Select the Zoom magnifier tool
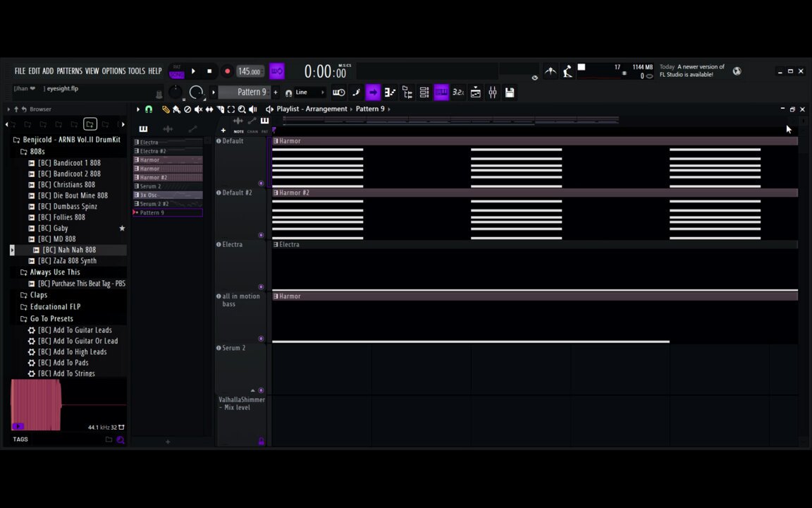The height and width of the screenshot is (508, 812). (242, 109)
